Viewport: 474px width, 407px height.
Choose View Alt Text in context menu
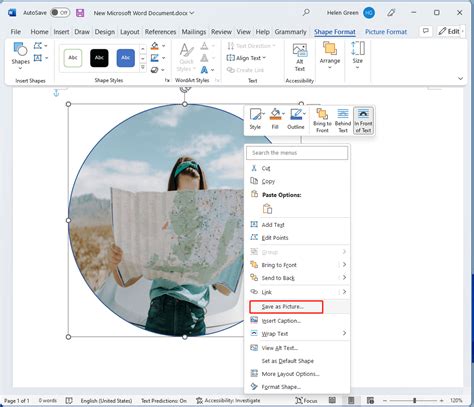pyautogui.click(x=297, y=348)
